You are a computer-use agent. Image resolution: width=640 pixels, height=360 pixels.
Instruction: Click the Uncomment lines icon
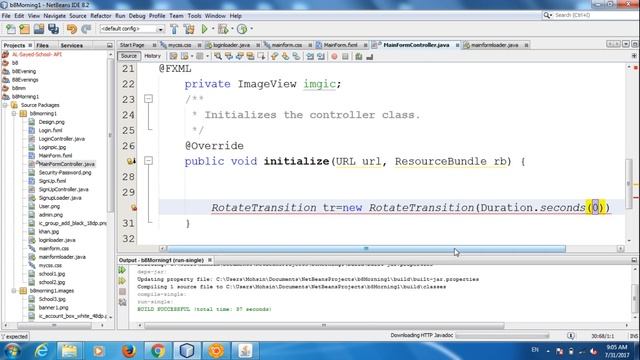click(x=369, y=56)
